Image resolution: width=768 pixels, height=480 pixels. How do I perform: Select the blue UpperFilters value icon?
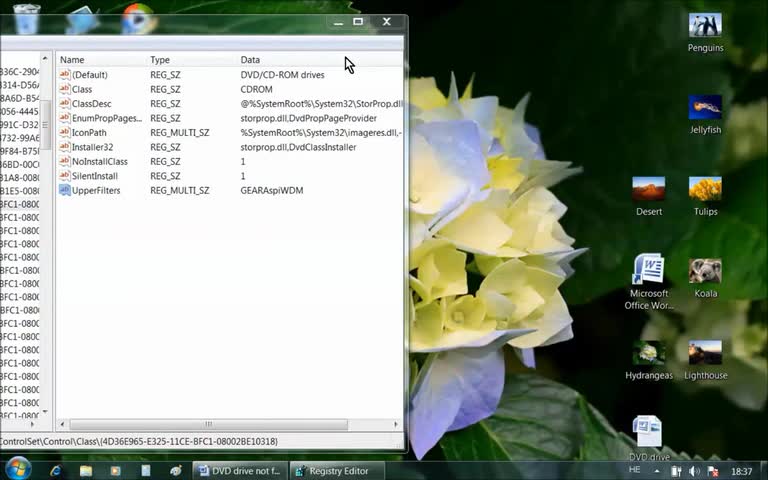(65, 190)
